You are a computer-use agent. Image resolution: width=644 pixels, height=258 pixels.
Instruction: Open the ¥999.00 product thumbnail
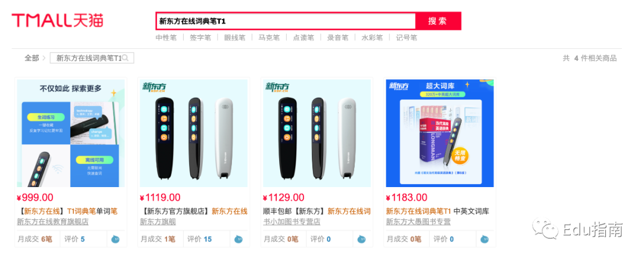point(70,133)
